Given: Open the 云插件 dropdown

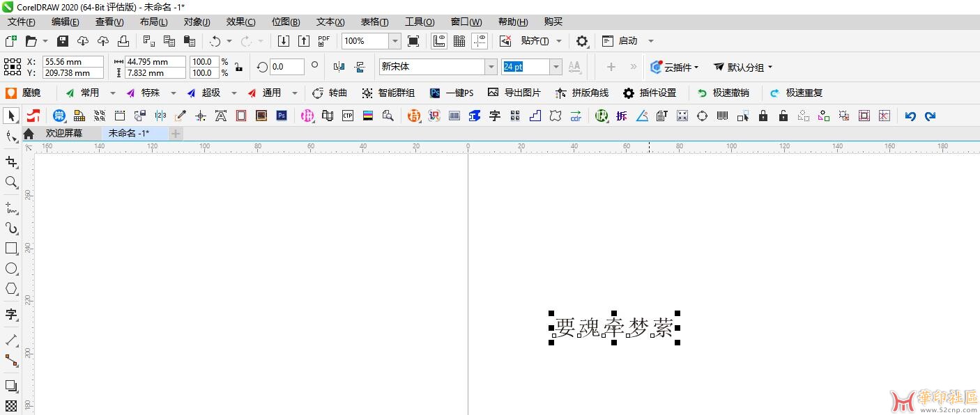Looking at the screenshot, I should coord(674,68).
